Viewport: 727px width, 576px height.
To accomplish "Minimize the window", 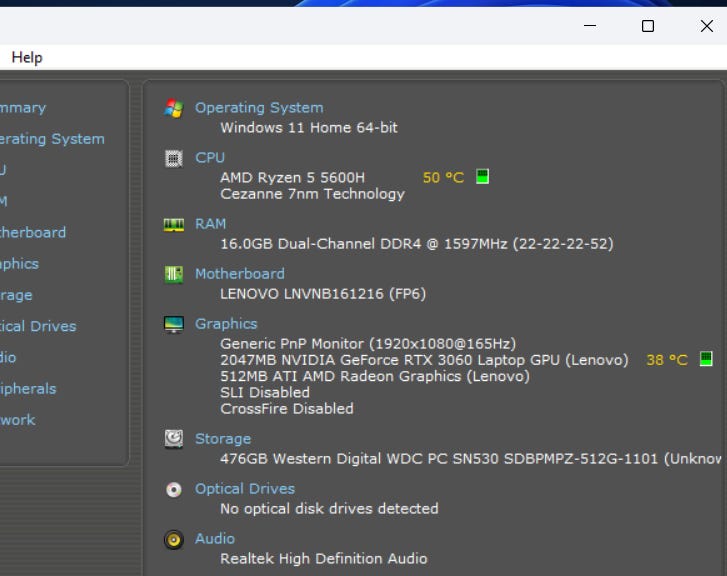I will click(590, 26).
